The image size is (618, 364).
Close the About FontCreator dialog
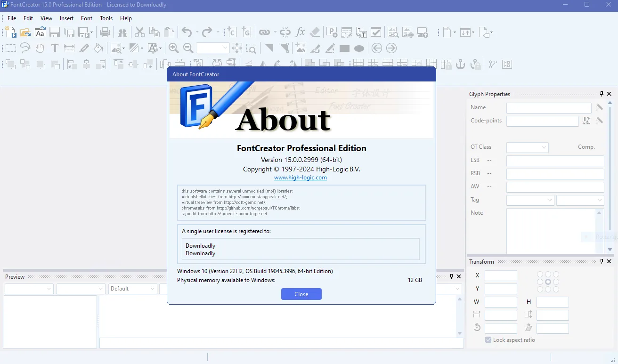coord(301,294)
